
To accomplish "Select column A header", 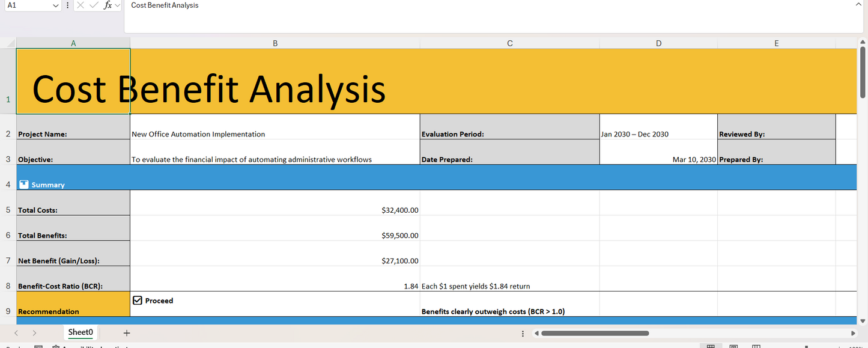I will tap(73, 43).
